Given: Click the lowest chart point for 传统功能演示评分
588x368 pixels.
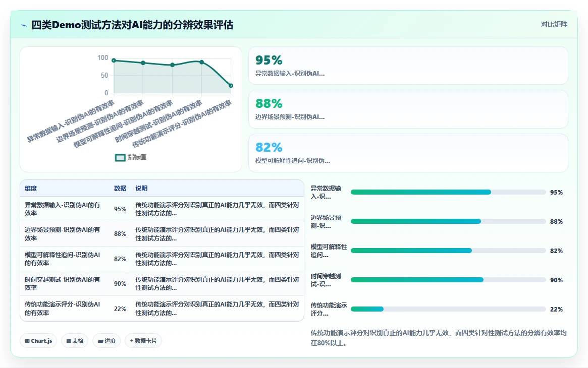Looking at the screenshot, I should click(231, 86).
